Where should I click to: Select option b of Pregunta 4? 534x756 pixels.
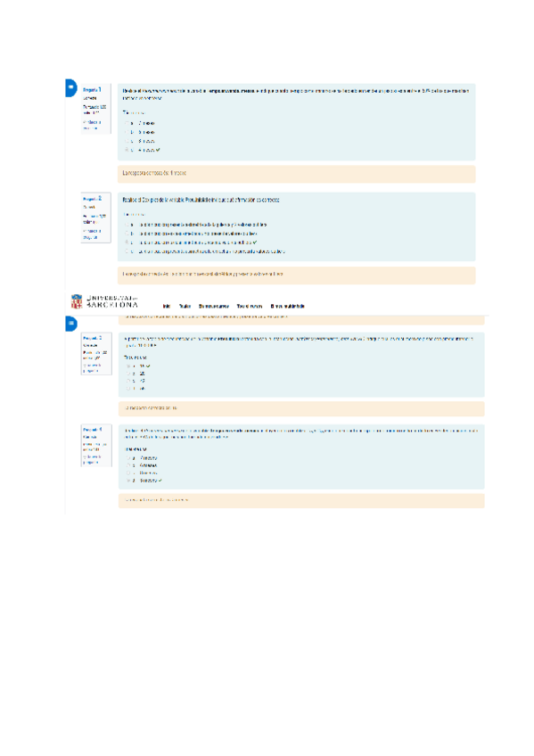[128, 465]
